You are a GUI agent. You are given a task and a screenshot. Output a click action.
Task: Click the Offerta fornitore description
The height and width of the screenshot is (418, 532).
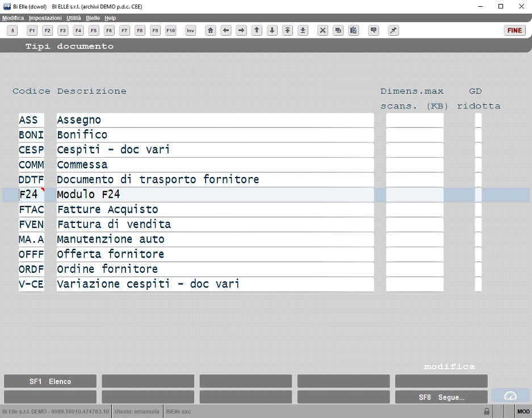[x=215, y=254]
